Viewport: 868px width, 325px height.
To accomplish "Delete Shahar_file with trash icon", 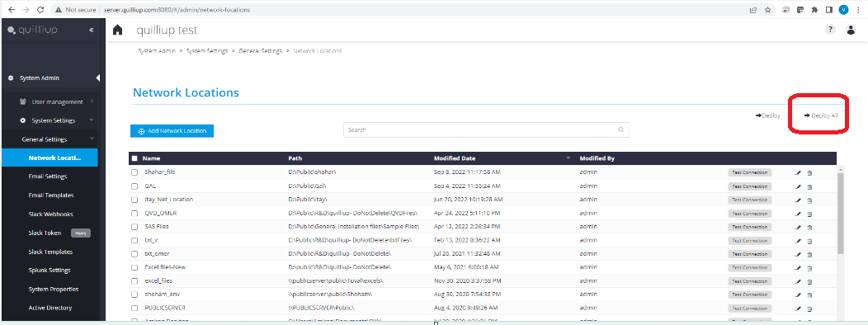I will 809,172.
